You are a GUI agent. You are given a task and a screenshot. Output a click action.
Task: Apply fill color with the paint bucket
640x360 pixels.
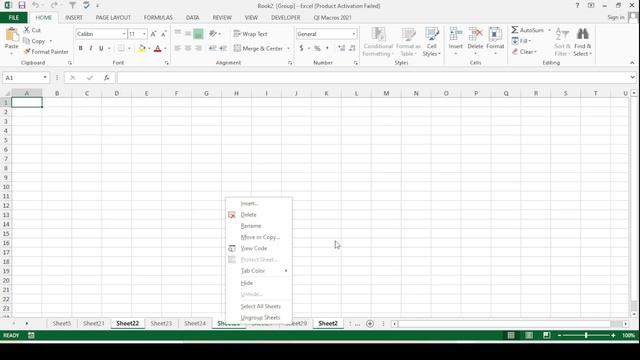point(142,49)
